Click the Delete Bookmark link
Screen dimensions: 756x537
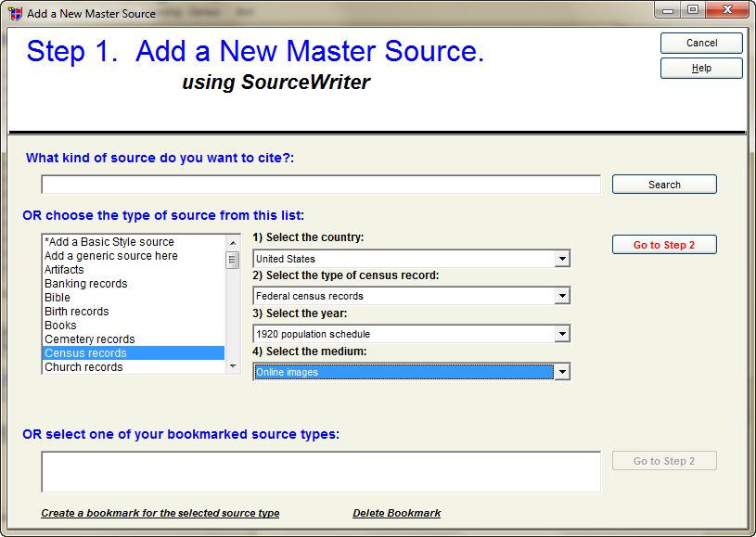pyautogui.click(x=396, y=513)
